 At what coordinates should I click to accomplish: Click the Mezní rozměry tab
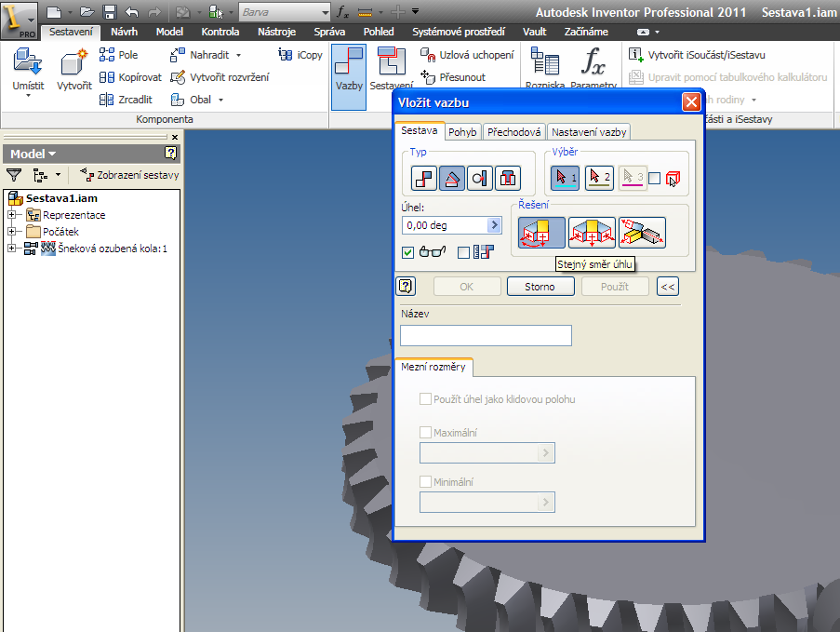coord(433,367)
